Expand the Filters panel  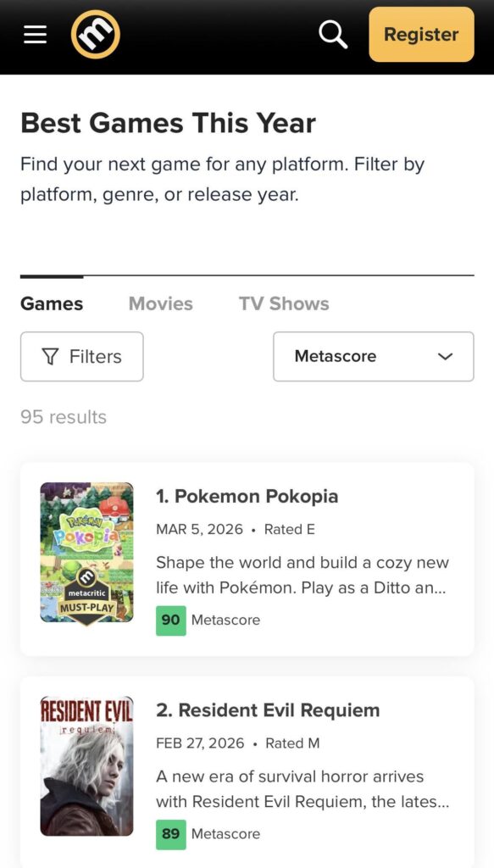[x=81, y=356]
